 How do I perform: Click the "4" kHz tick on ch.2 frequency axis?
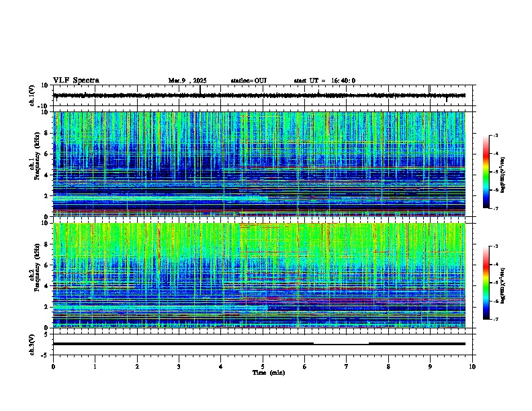click(x=47, y=286)
